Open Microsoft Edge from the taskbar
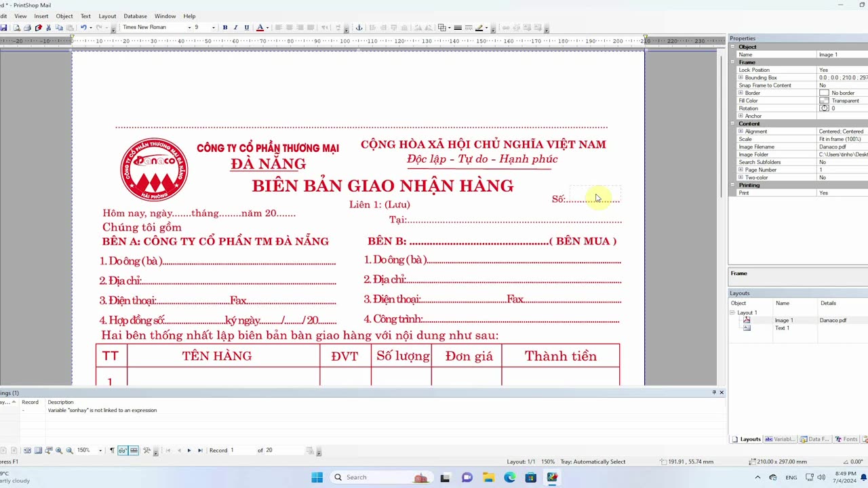868x488 pixels. point(509,477)
